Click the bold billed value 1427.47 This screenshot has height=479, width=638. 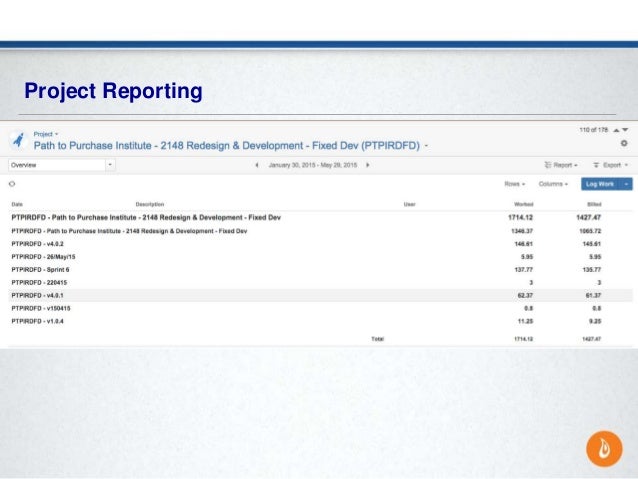(x=589, y=218)
